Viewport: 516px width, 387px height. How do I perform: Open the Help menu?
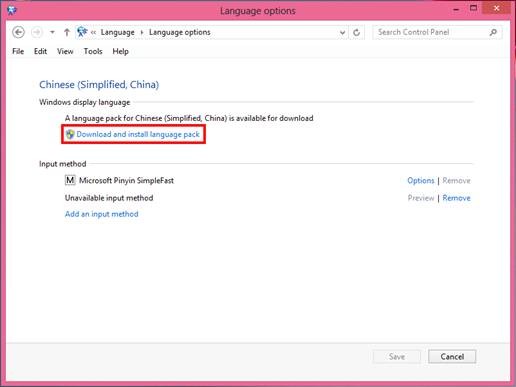pyautogui.click(x=120, y=51)
